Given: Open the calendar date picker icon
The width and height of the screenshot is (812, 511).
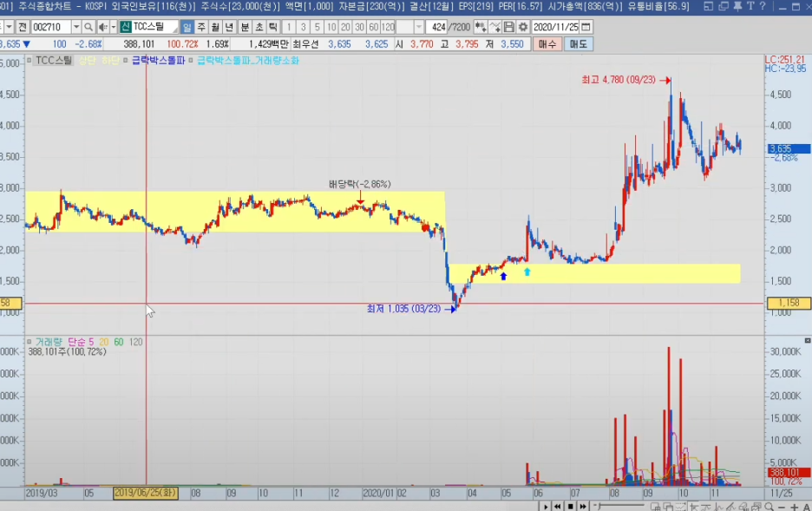Looking at the screenshot, I should [x=586, y=27].
